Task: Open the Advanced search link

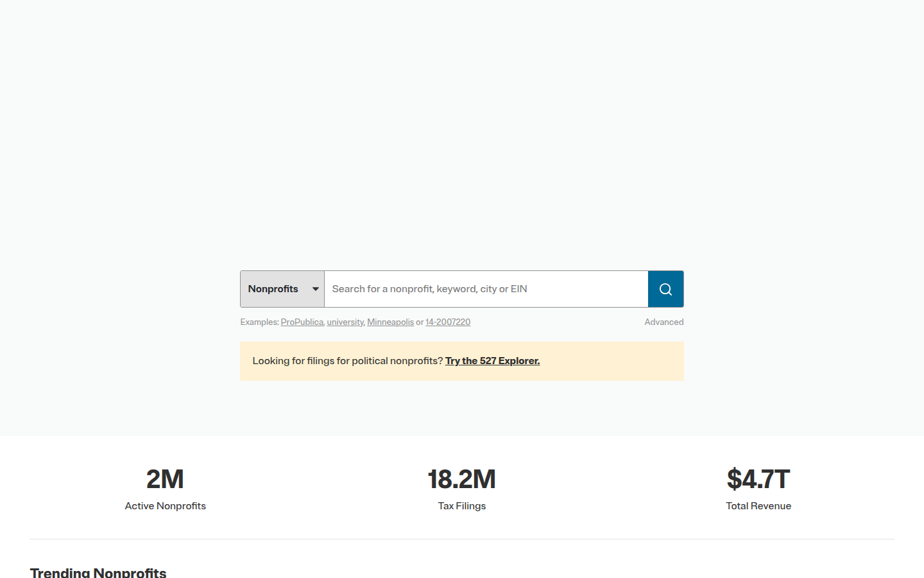Action: coord(664,322)
